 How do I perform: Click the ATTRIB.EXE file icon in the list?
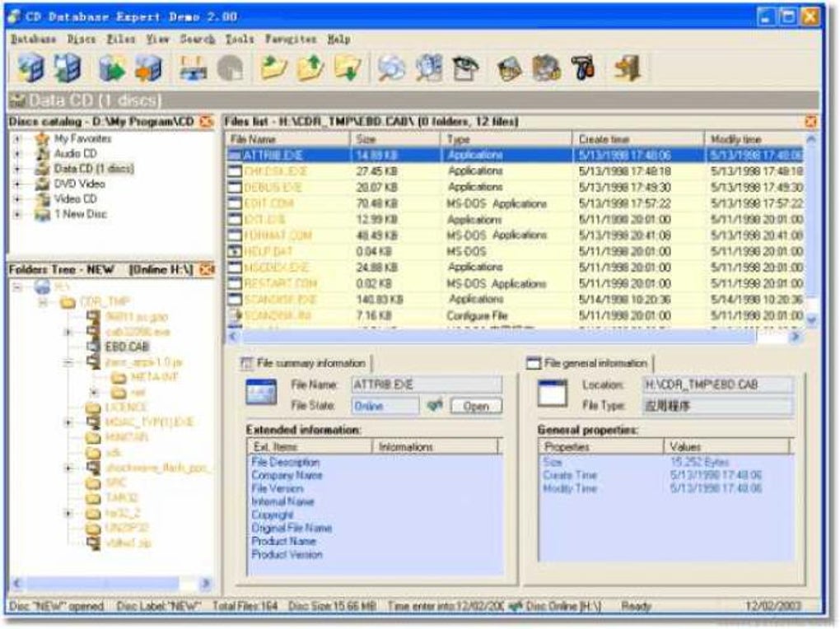point(235,156)
